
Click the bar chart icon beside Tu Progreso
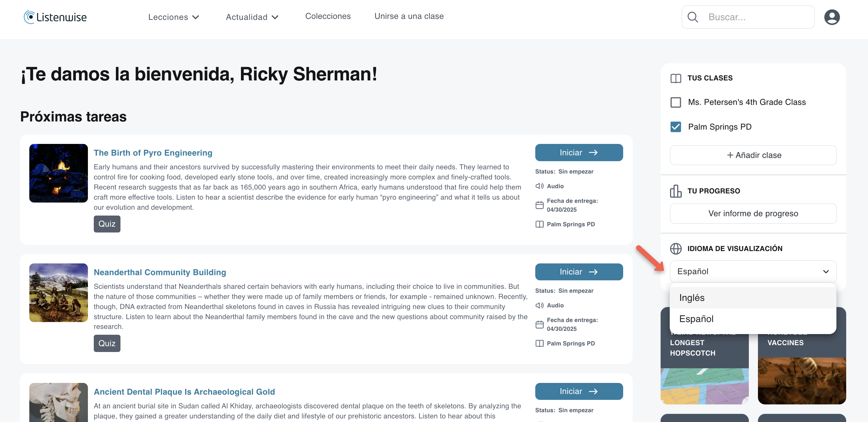click(x=676, y=191)
